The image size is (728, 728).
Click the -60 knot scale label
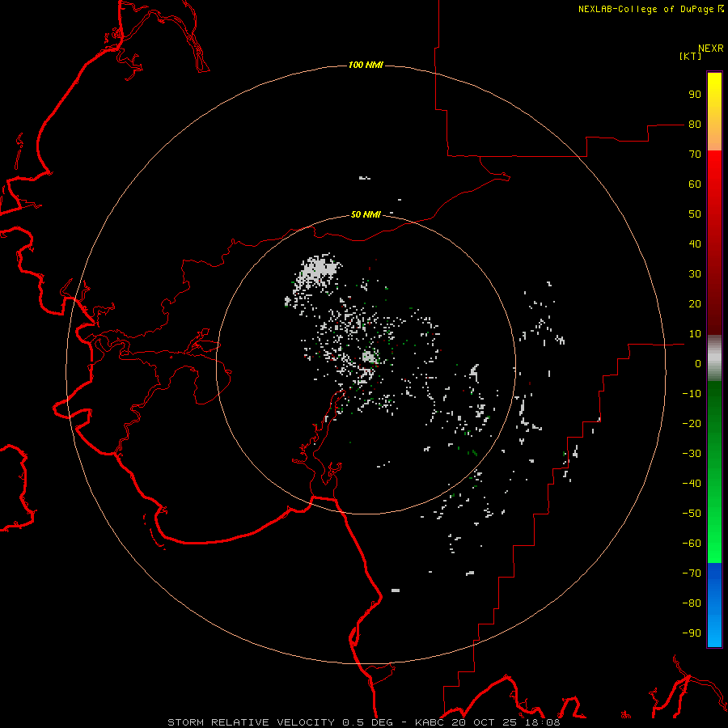[x=692, y=544]
